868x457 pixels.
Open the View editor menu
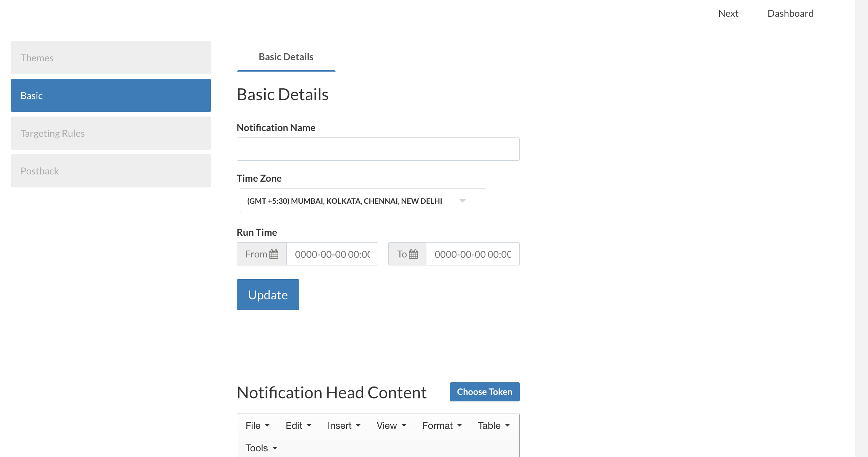coord(391,425)
